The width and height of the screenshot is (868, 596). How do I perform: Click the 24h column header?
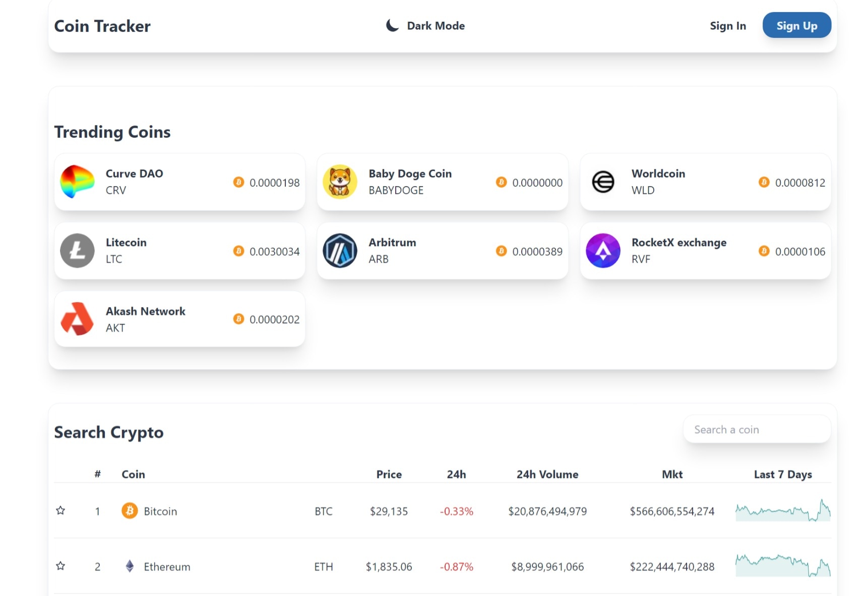[x=457, y=474]
